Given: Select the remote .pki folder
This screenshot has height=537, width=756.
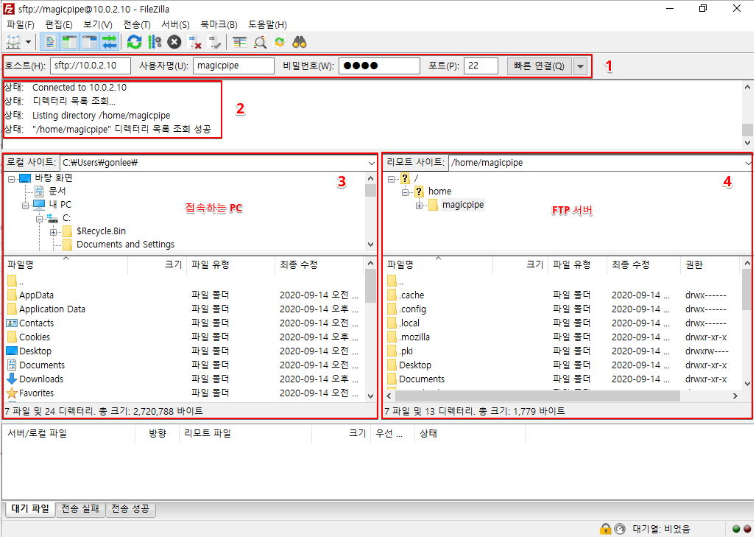Looking at the screenshot, I should [406, 351].
